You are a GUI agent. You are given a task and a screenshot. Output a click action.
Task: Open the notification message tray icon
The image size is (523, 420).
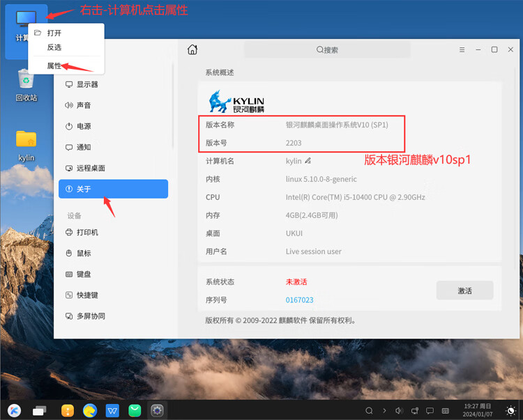coord(430,411)
